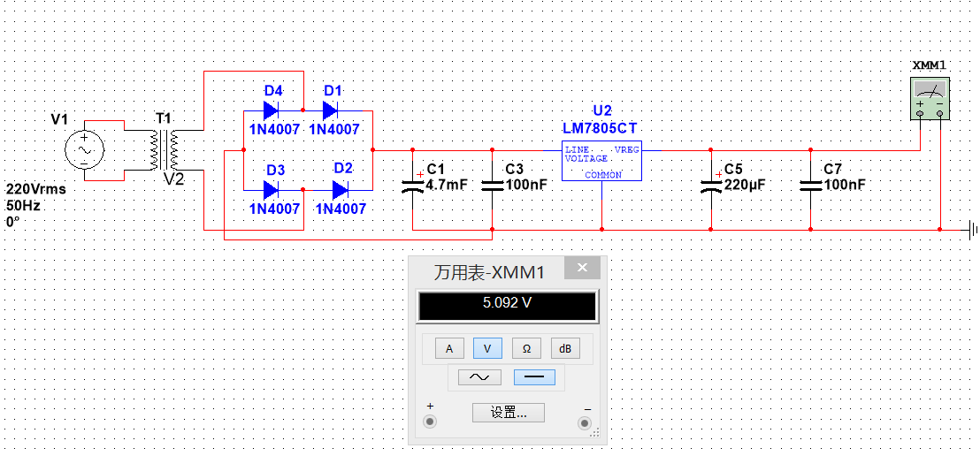Select capacitor C5 220µF symbol
This screenshot has height=456, width=980.
tap(710, 185)
